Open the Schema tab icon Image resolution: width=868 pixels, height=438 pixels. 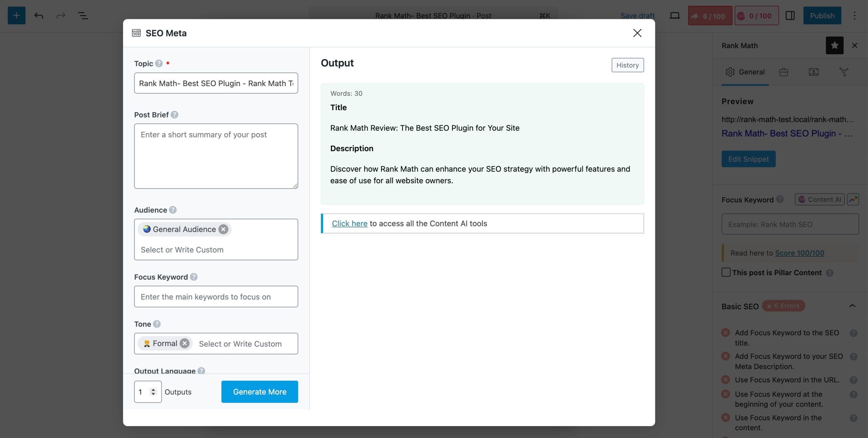pos(813,72)
